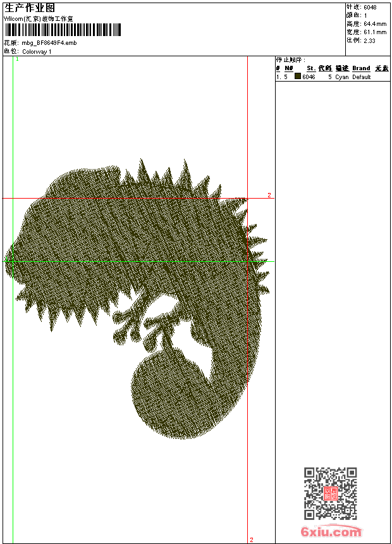
Task: Click the red marker 2 at right edge
Action: tap(269, 195)
